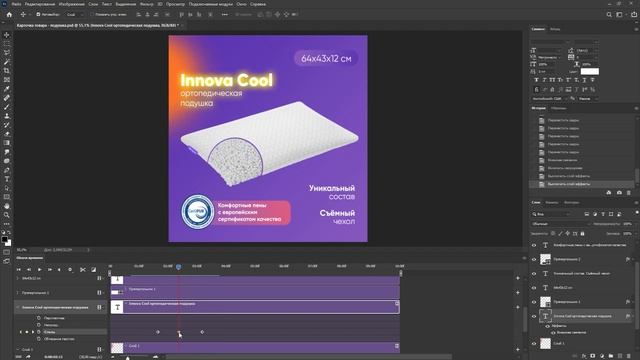Click the text color swatch in the Character panel
The width and height of the screenshot is (640, 360).
pyautogui.click(x=590, y=71)
